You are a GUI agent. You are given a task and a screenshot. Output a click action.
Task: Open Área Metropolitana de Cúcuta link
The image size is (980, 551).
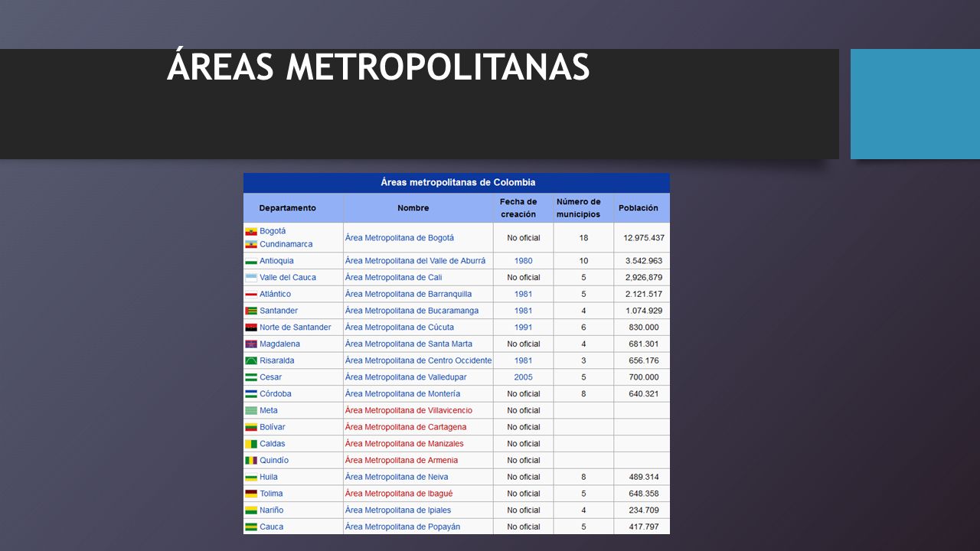(400, 328)
